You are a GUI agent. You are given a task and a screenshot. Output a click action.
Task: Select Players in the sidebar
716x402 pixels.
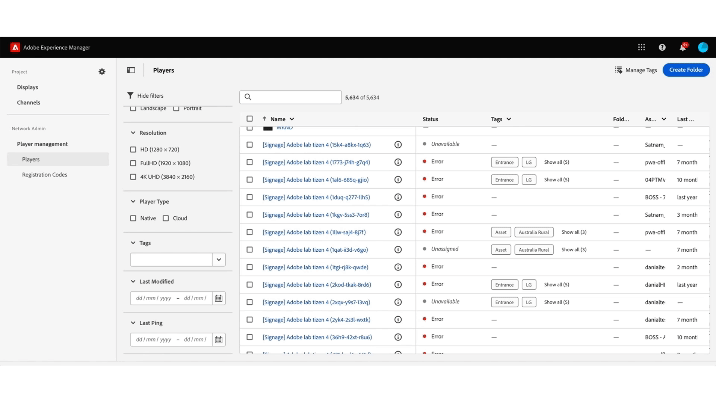[x=58, y=159]
